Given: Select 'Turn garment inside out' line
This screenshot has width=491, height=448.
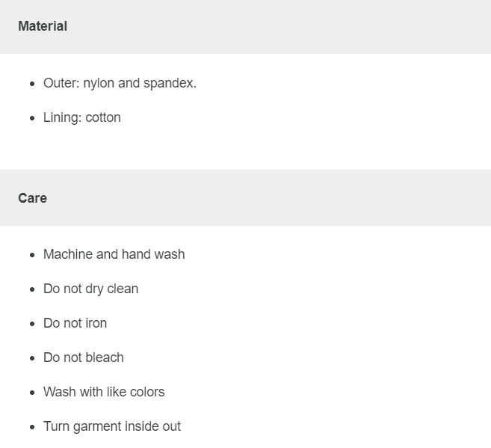Looking at the screenshot, I should coord(112,426).
